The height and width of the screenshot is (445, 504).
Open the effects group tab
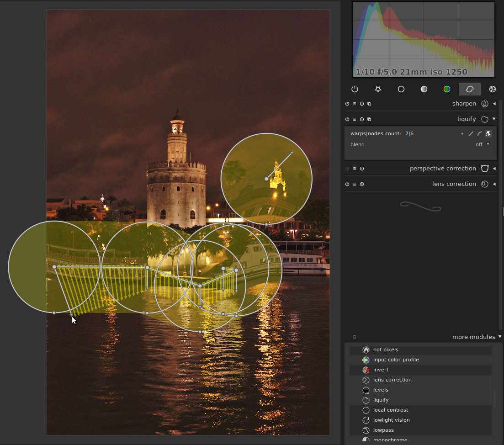[493, 89]
